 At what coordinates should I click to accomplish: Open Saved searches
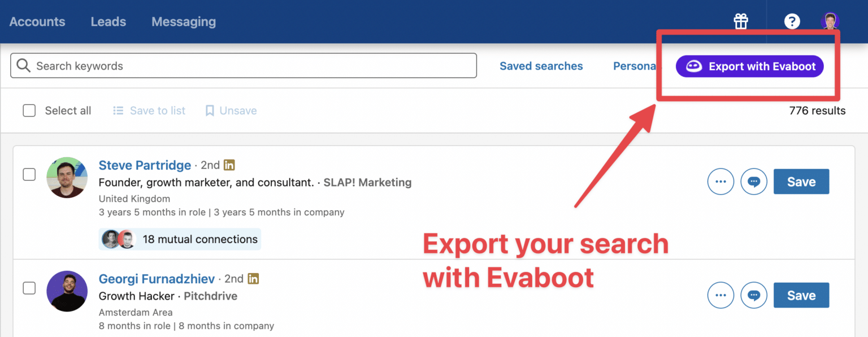click(541, 66)
